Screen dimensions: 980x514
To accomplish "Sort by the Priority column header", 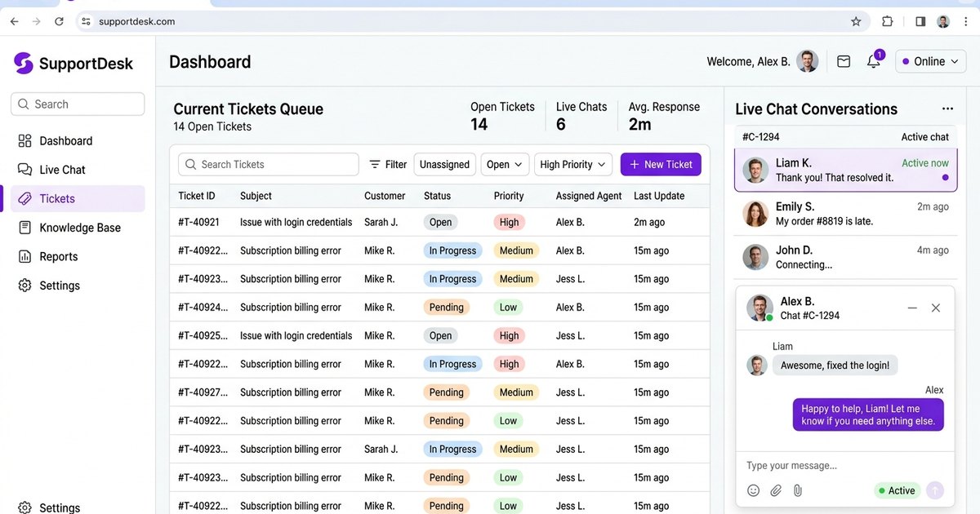I will [x=509, y=196].
